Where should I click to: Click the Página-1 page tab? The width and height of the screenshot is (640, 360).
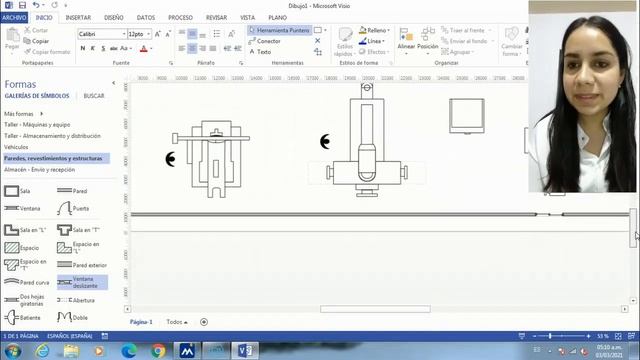coord(141,322)
